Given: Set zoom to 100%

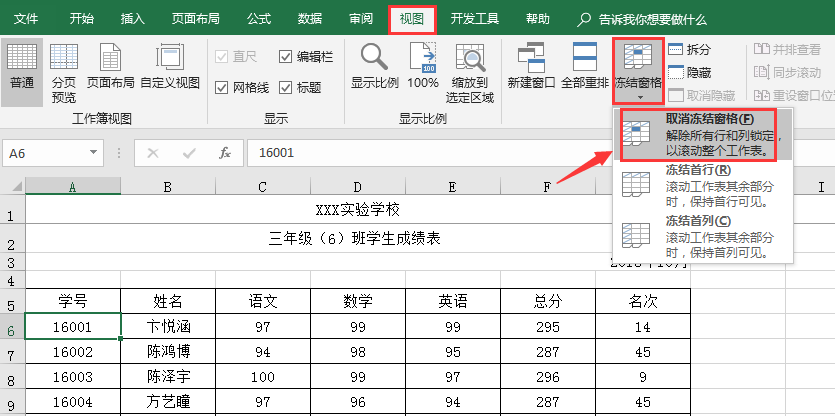Looking at the screenshot, I should (423, 67).
